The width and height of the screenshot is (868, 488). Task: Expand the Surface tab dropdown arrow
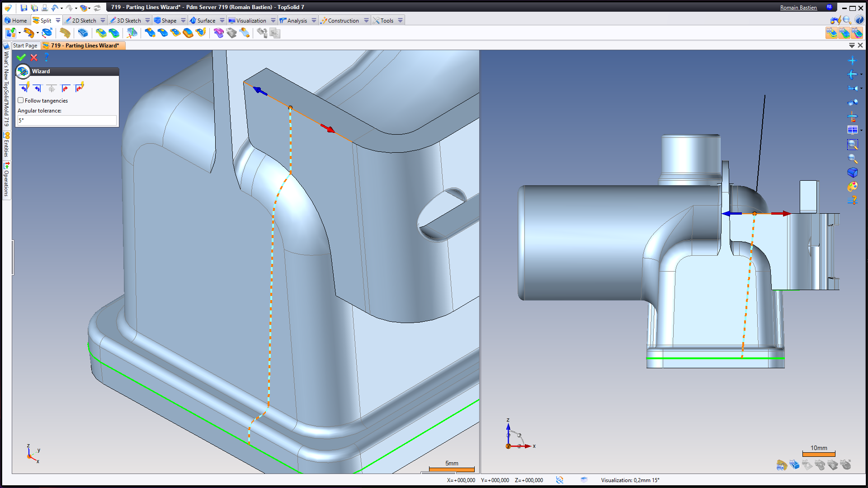[x=222, y=20]
